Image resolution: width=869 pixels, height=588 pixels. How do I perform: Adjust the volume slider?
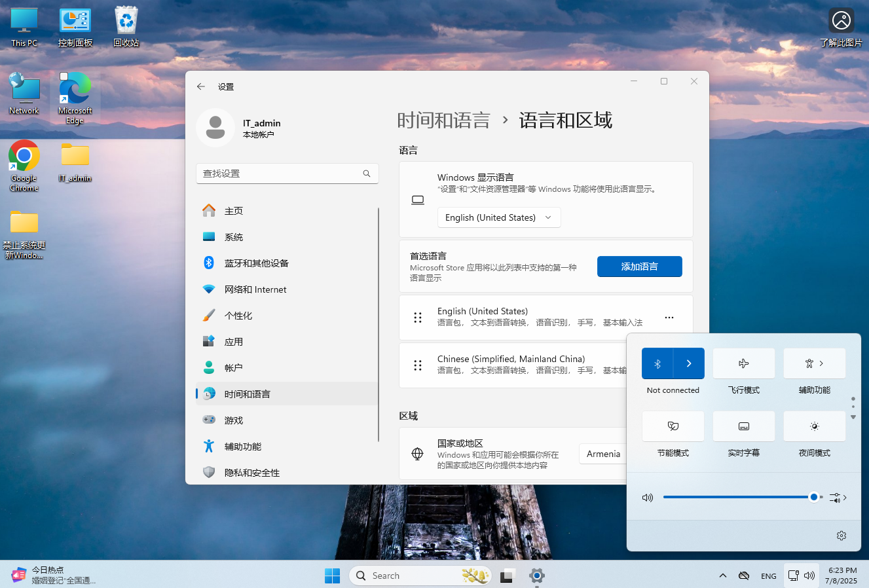pyautogui.click(x=814, y=497)
